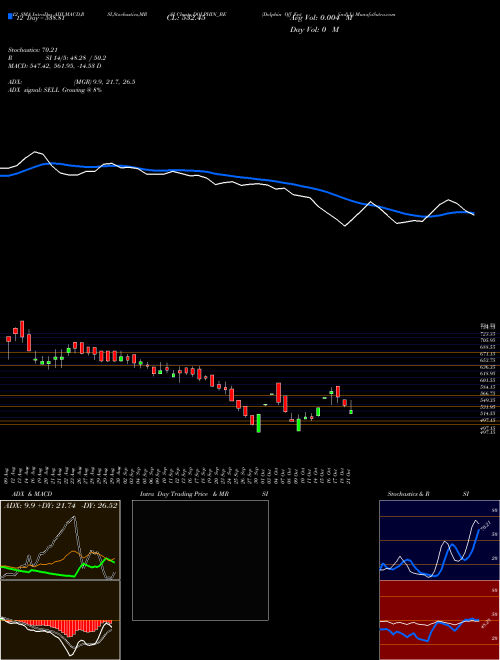
Task: Select the 'Avg Vol: 0.004 M' readout
Action: click(x=321, y=19)
